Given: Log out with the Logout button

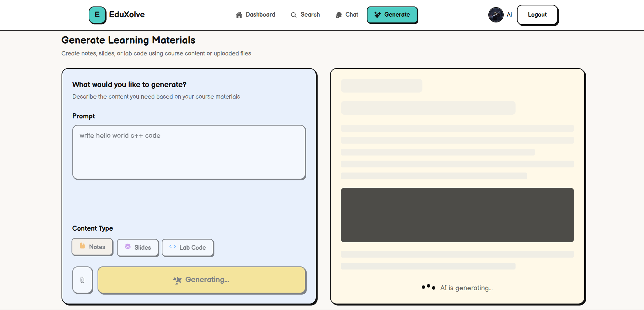Looking at the screenshot, I should (x=537, y=15).
